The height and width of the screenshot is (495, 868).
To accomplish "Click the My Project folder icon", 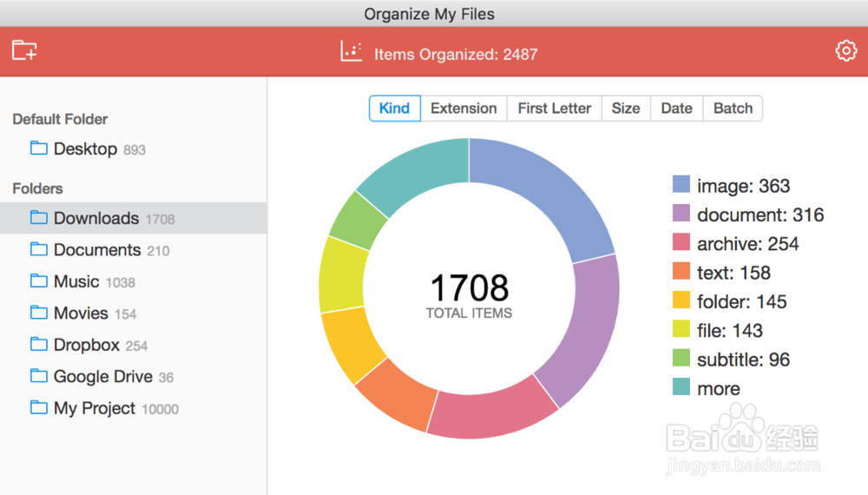I will click(x=39, y=407).
